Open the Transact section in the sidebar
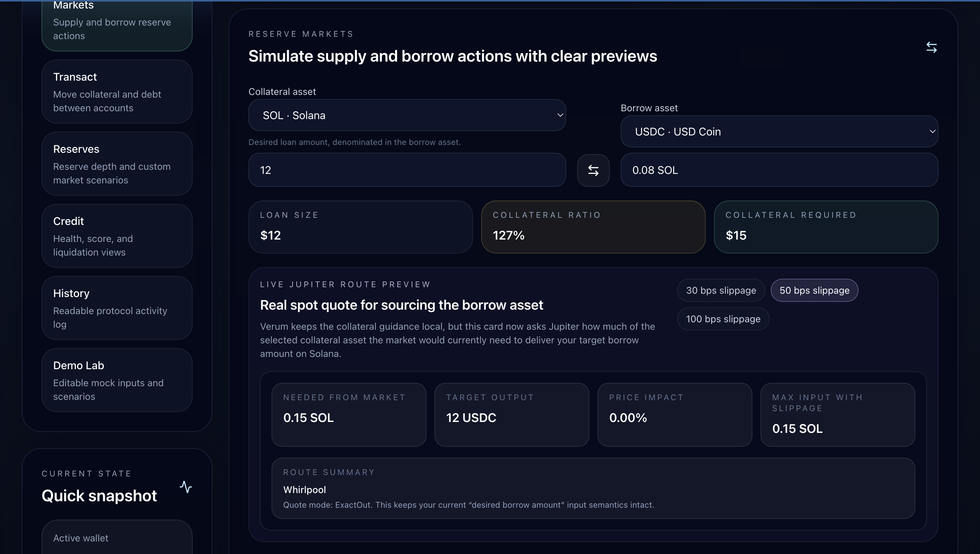The image size is (980, 554). (x=117, y=92)
